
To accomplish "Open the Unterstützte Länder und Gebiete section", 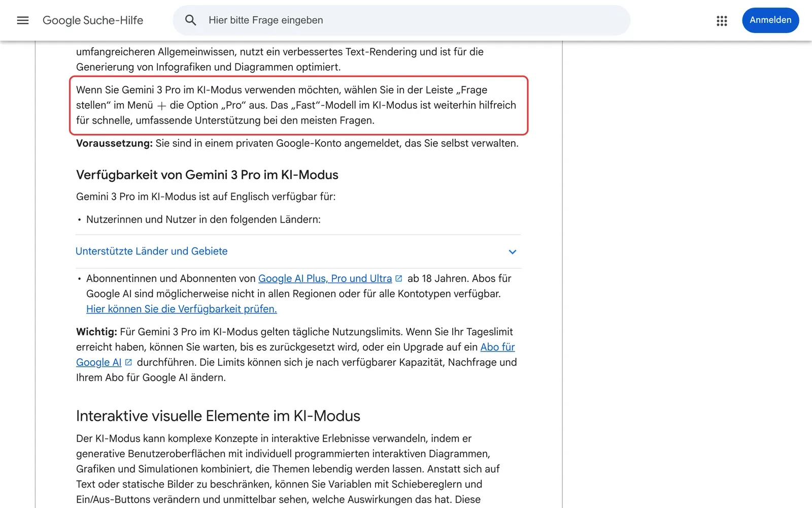I will (x=298, y=251).
